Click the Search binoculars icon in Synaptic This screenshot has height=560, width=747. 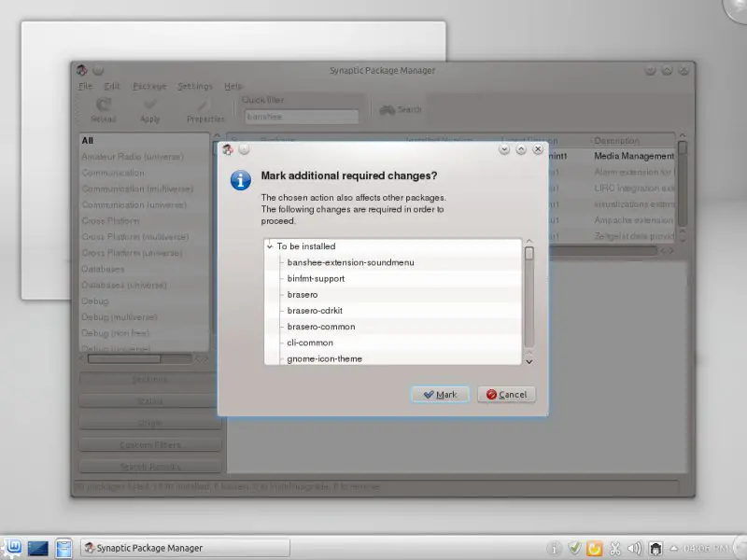(387, 110)
